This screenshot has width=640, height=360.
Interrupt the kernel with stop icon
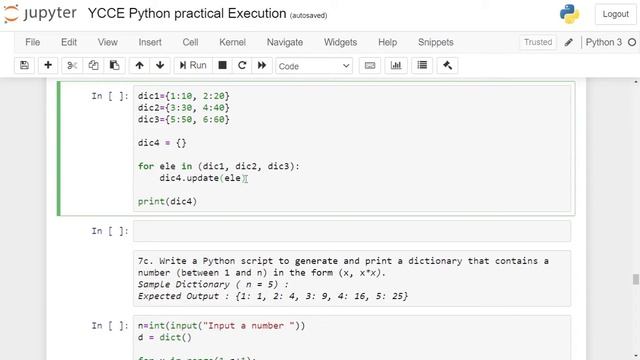(222, 65)
